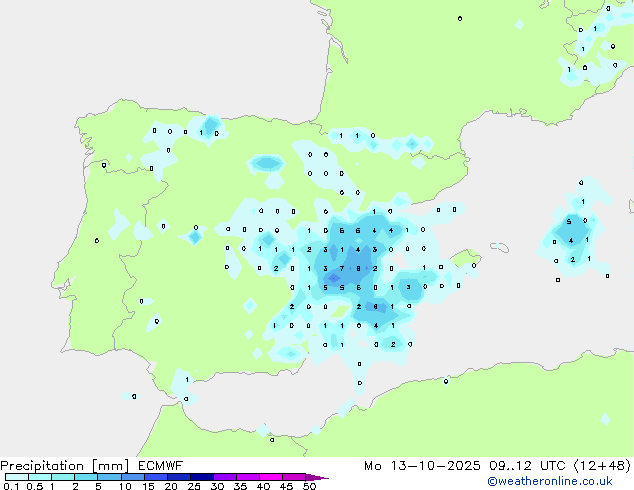Click the '0.1' legend scale label
The width and height of the screenshot is (634, 490).
click(11, 486)
